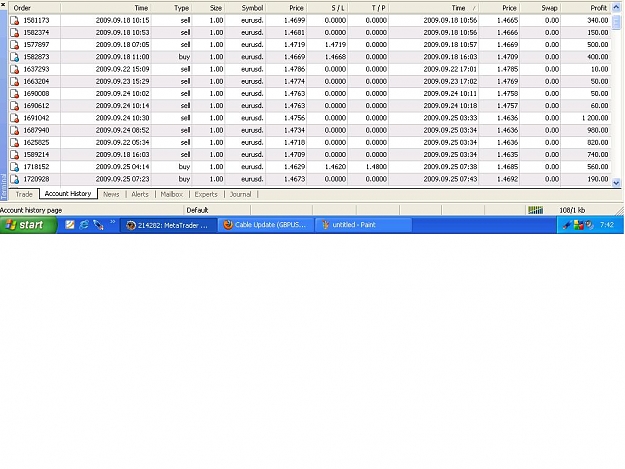The width and height of the screenshot is (625, 469).
Task: Sort by the S / L column header
Action: [327, 8]
